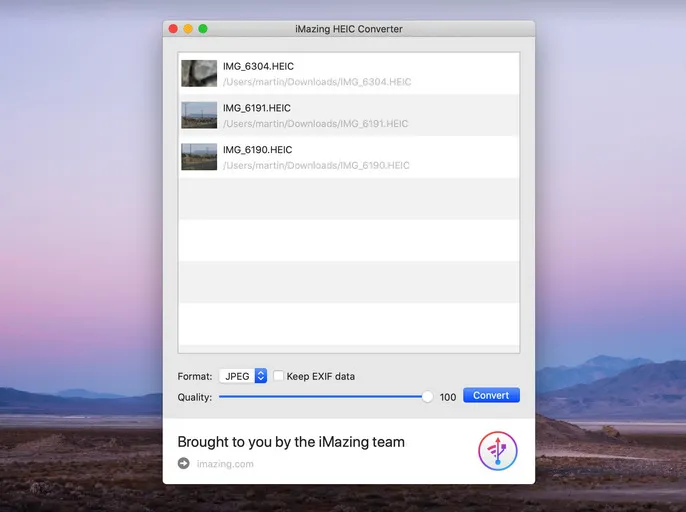The width and height of the screenshot is (686, 512).
Task: Click the file name IMG_6190.HEIC
Action: click(x=258, y=150)
